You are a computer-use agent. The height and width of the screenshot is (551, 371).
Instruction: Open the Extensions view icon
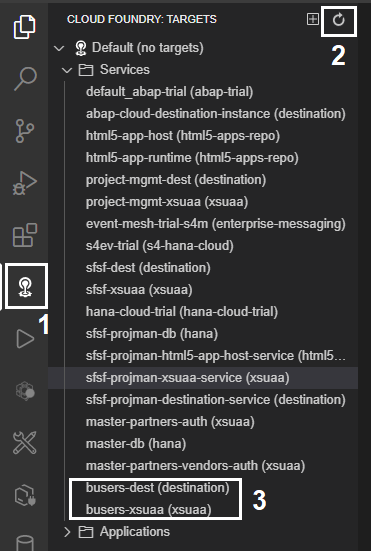tap(25, 235)
